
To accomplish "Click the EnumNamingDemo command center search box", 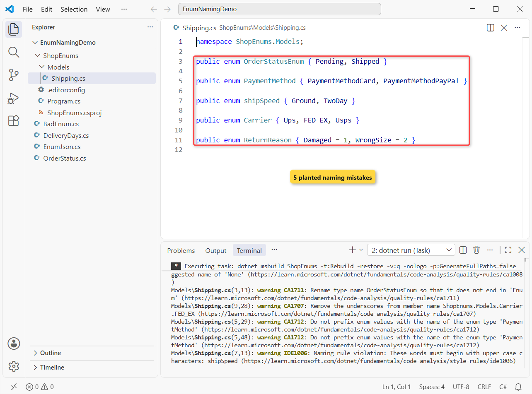I will click(x=279, y=9).
